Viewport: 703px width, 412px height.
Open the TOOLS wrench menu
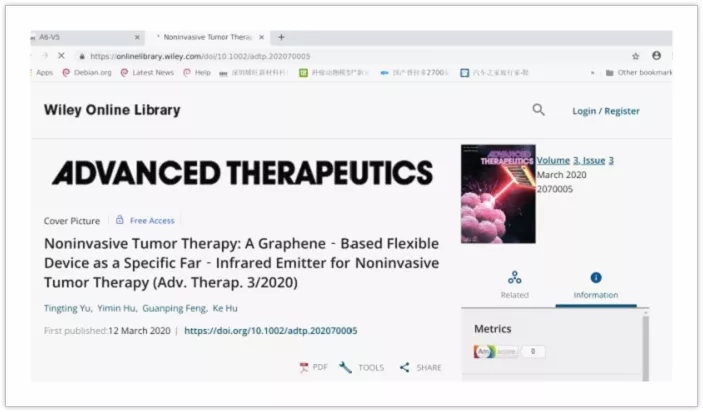pyautogui.click(x=361, y=368)
